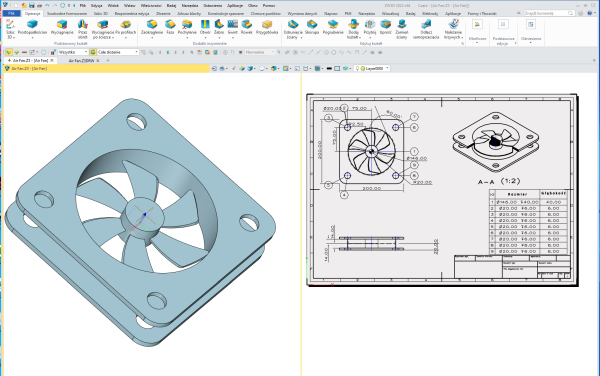Apply the Zaokrąglenie fillet tool
This screenshot has height=376, width=600.
click(152, 27)
